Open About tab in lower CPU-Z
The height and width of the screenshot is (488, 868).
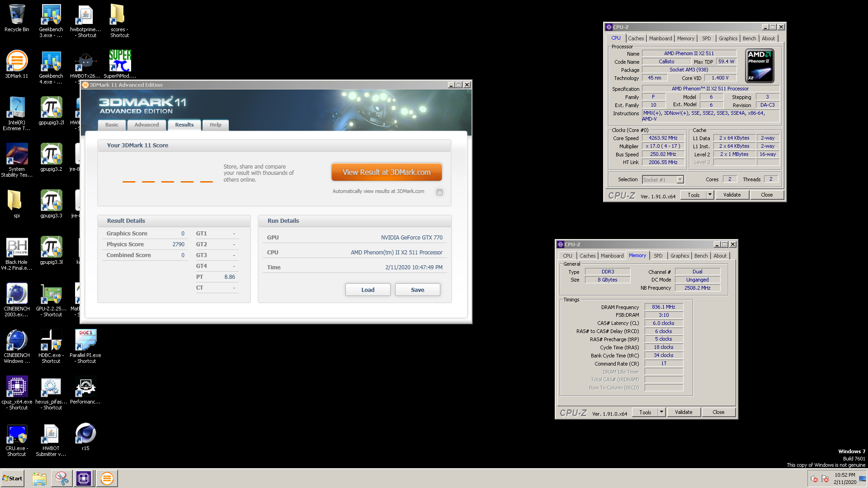(x=720, y=256)
